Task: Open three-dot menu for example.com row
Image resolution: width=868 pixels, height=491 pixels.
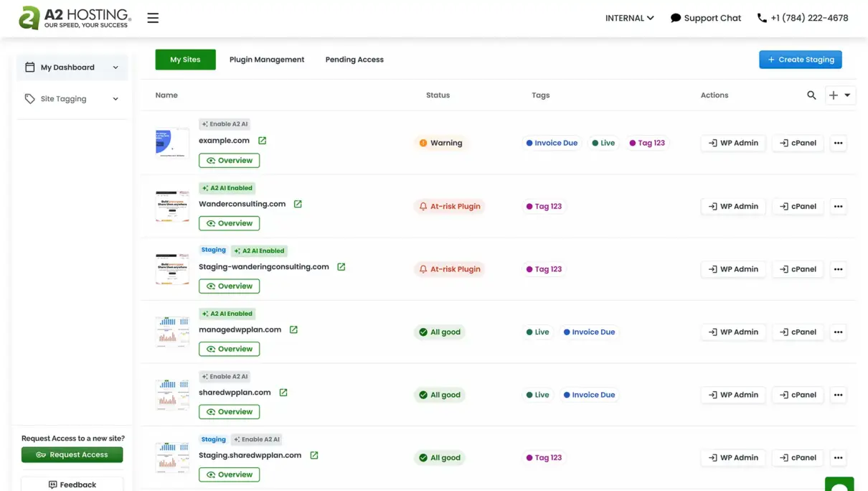Action: point(838,143)
